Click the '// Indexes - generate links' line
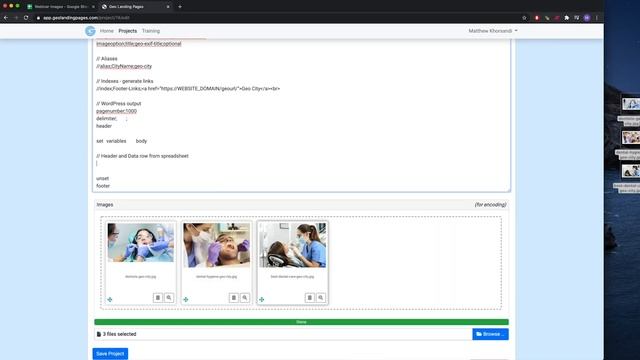 click(124, 81)
